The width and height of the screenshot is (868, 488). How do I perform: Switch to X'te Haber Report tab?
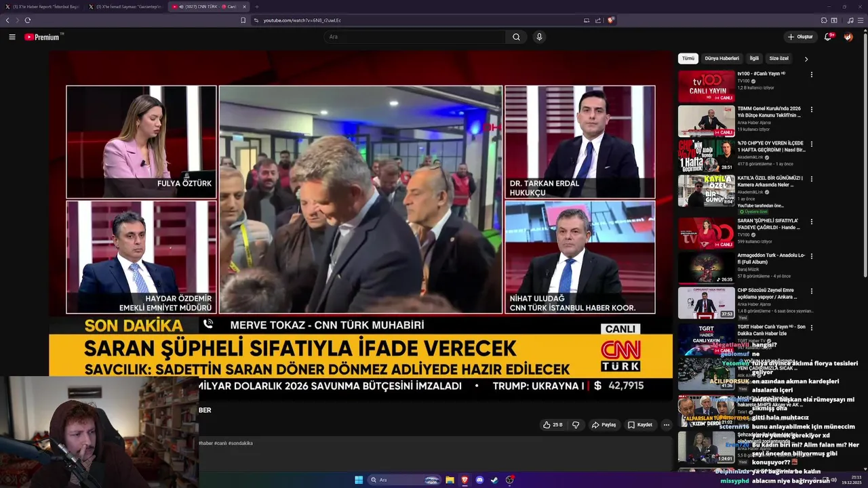coord(42,7)
